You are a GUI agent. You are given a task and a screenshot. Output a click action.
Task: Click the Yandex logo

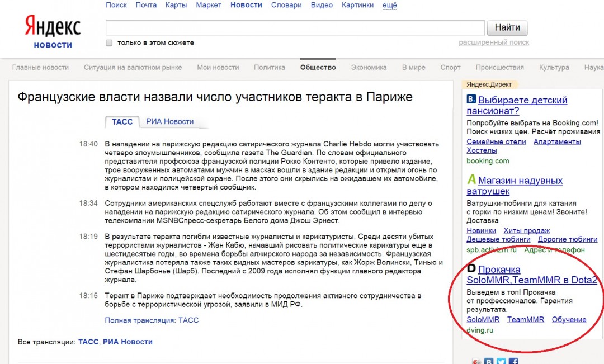tap(51, 25)
